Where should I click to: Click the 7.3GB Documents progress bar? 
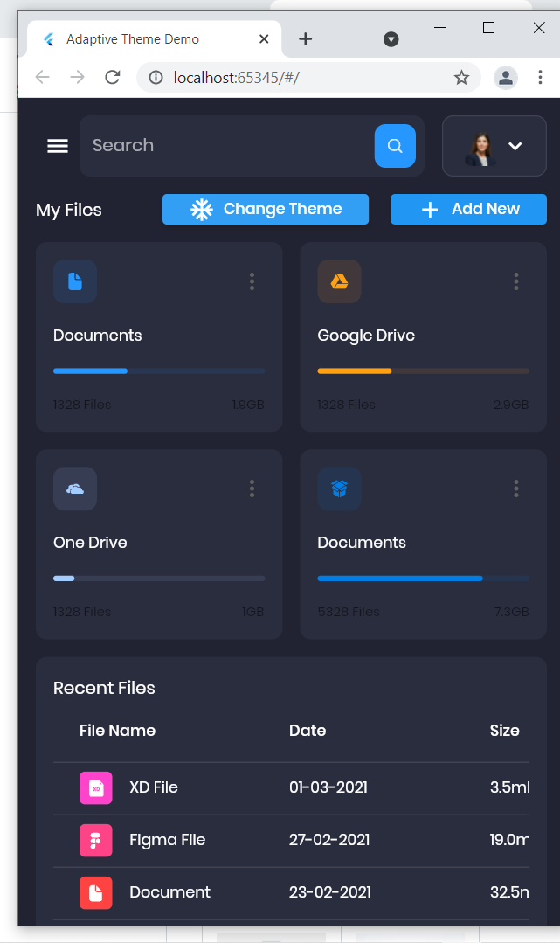tap(424, 579)
